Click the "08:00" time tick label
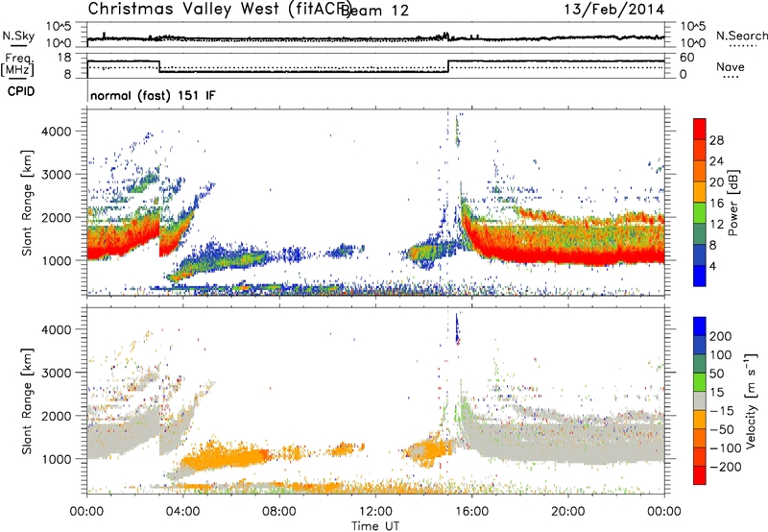This screenshot has width=768, height=532. tap(279, 512)
